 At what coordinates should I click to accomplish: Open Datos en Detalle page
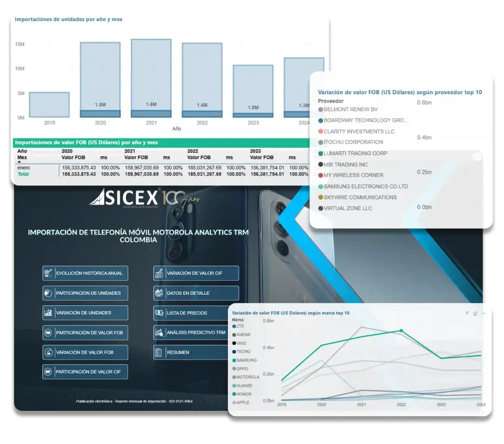click(196, 293)
